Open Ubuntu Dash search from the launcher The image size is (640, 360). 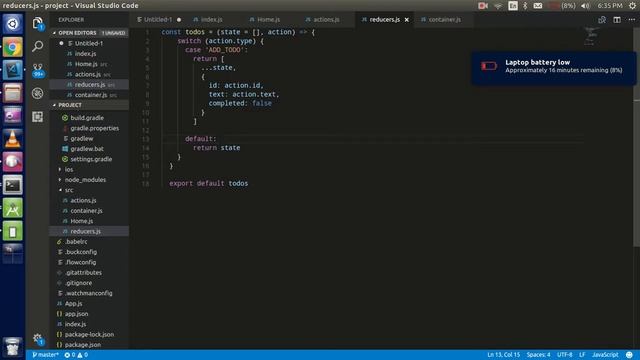pos(13,24)
